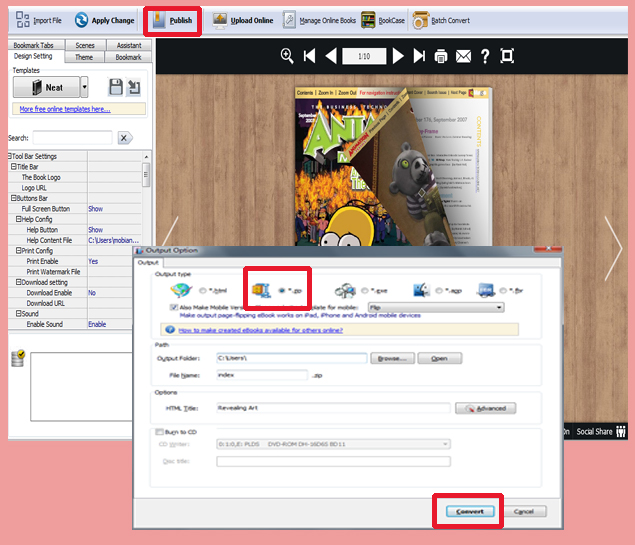Collapse the Buttons Bar tree node
Viewport: 635px width, 545px height.
[x=13, y=198]
